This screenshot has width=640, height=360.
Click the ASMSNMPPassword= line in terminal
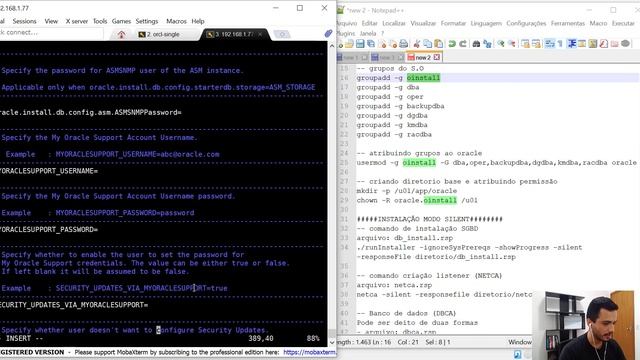tap(91, 112)
